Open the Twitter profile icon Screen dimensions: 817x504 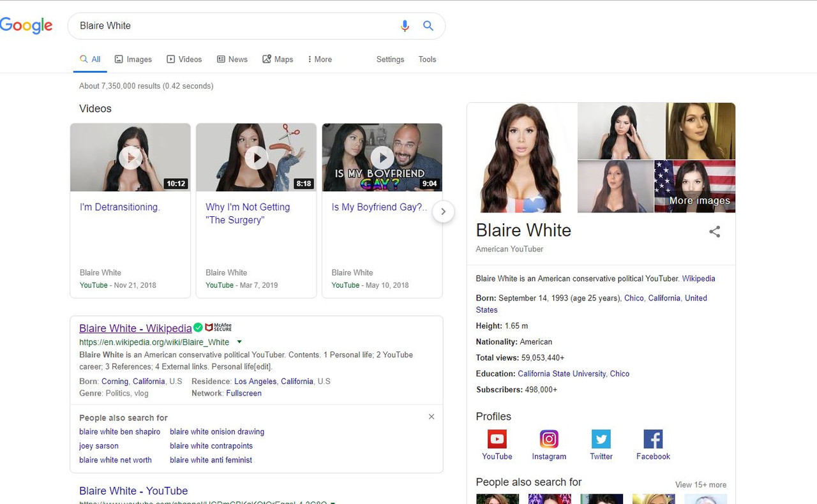pos(601,439)
